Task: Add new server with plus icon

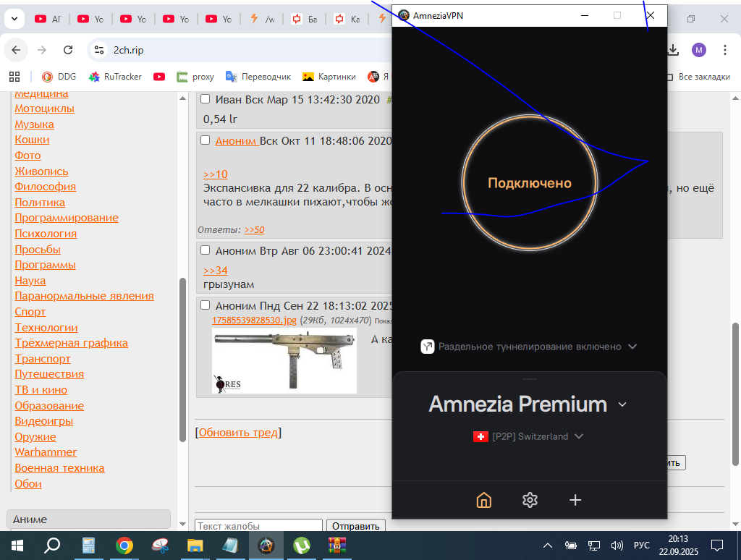Action: coord(575,500)
